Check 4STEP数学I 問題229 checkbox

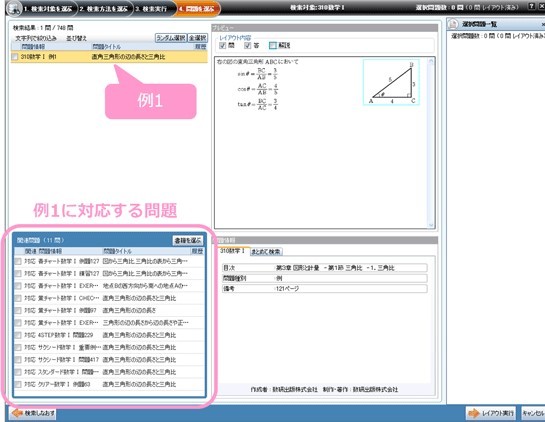[18, 335]
